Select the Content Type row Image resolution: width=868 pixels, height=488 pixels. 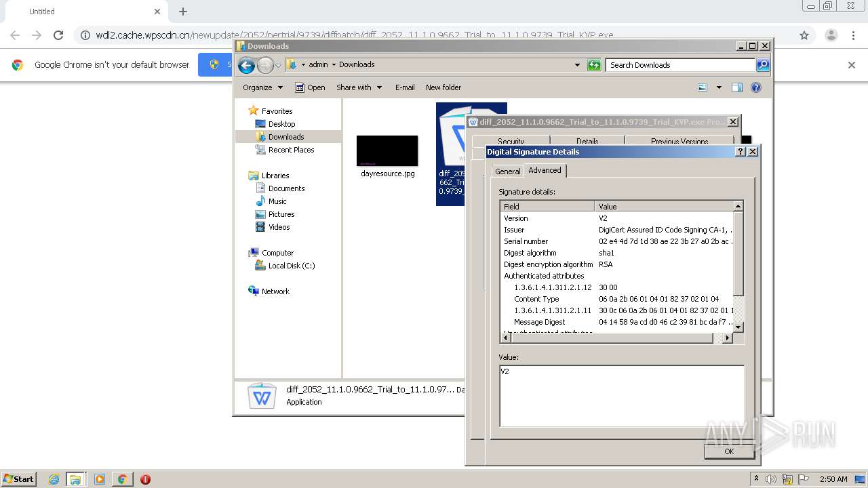tap(617, 299)
